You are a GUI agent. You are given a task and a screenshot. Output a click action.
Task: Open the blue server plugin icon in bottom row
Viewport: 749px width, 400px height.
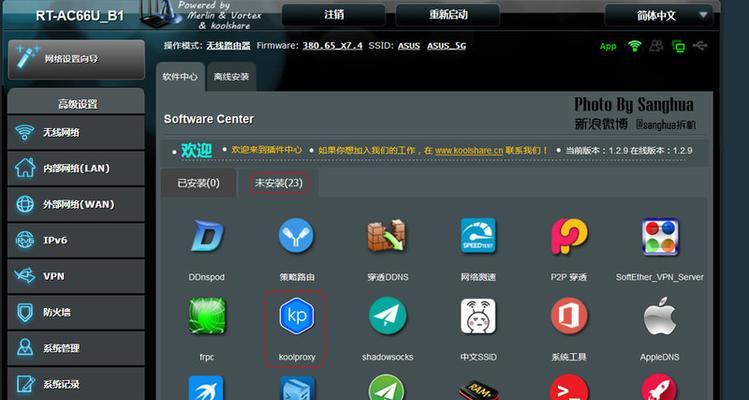click(x=297, y=388)
